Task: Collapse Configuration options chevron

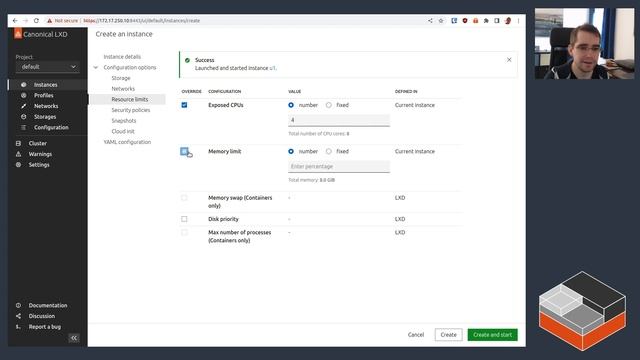Action: coord(96,67)
